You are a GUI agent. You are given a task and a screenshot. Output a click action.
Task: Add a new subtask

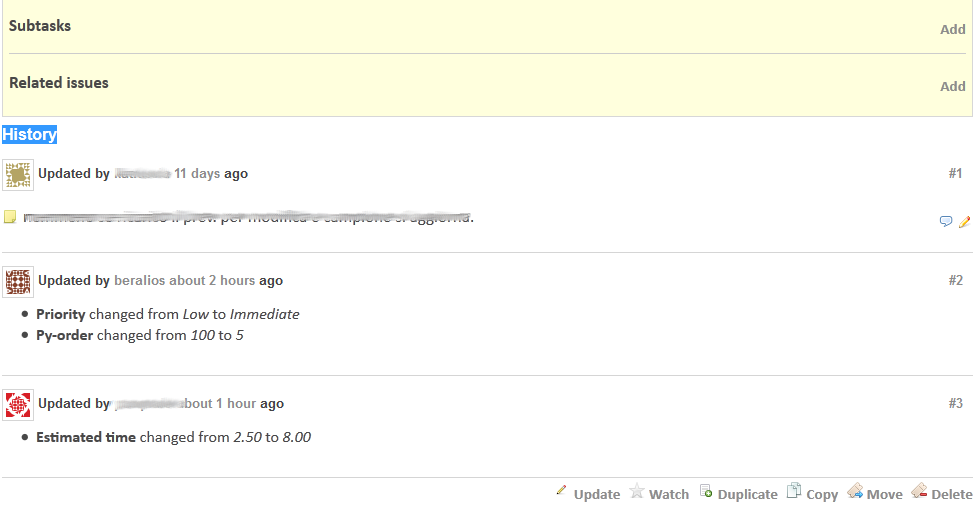coord(952,29)
